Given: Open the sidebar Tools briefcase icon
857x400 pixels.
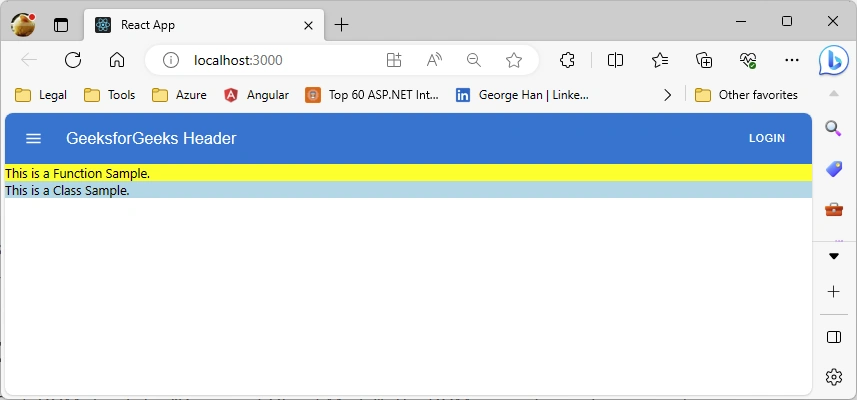Looking at the screenshot, I should 833,209.
